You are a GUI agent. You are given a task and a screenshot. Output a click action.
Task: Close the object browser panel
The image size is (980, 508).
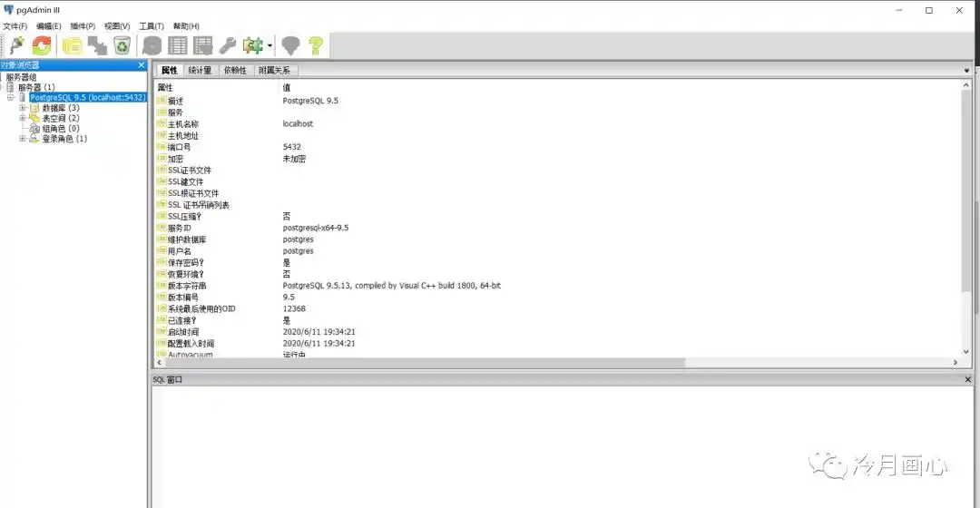141,65
